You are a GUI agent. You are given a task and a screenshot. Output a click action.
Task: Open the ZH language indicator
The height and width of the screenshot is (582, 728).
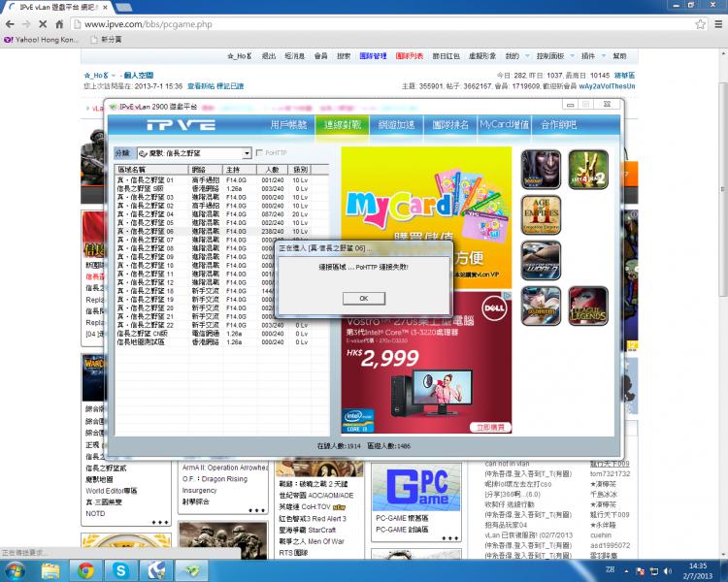[x=611, y=569]
